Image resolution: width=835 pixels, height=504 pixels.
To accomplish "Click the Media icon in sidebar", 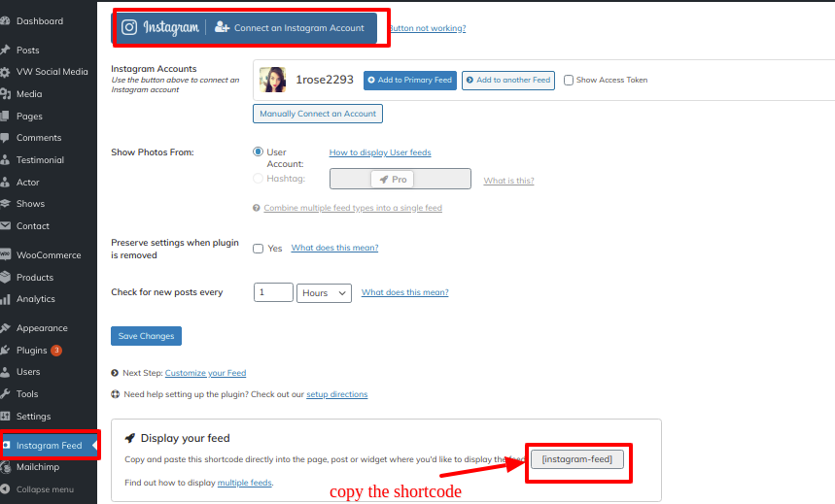I will pos(6,94).
